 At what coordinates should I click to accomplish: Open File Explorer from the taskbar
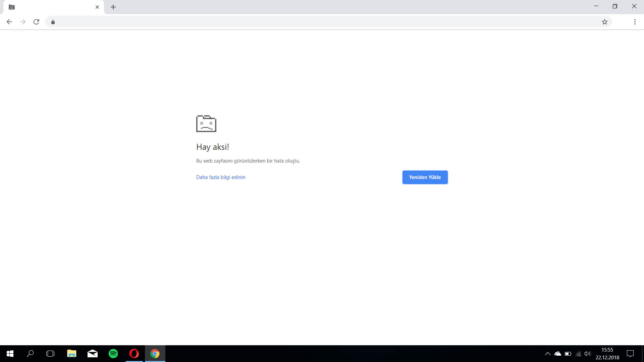71,354
